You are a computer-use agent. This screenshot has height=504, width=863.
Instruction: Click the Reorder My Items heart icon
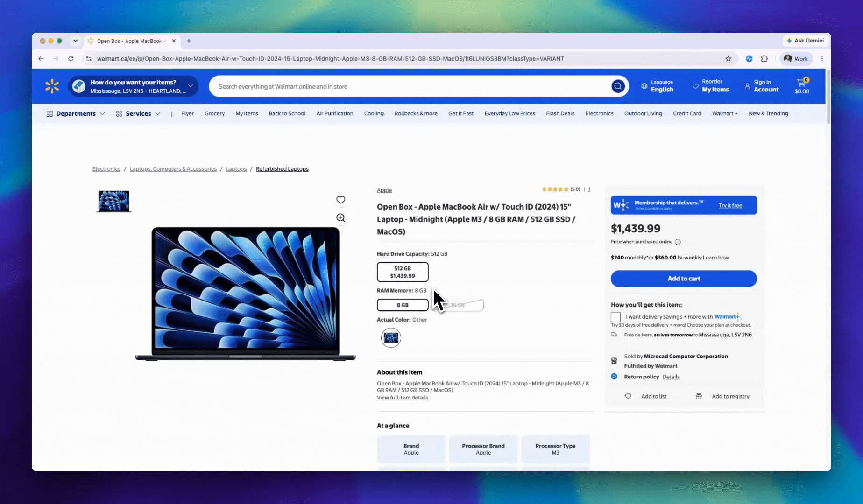[695, 86]
